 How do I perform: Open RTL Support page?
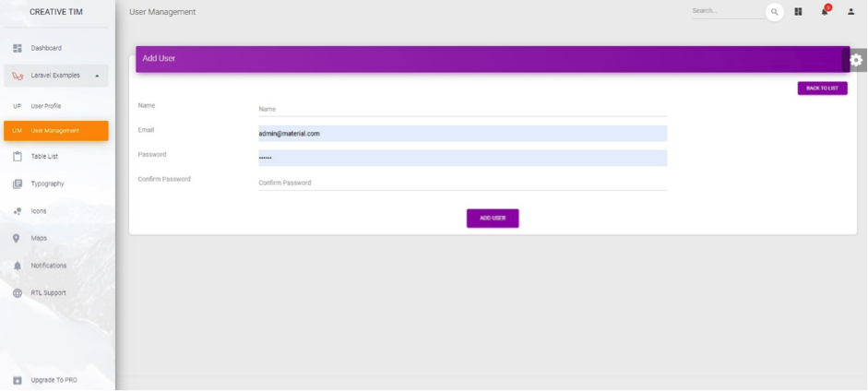click(x=48, y=293)
